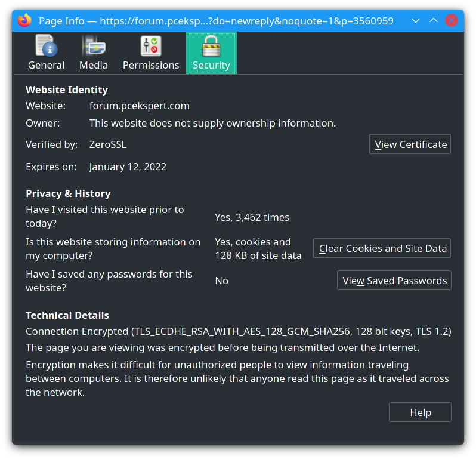Click the ZeroSSL verifier text
476x459 pixels.
(108, 144)
